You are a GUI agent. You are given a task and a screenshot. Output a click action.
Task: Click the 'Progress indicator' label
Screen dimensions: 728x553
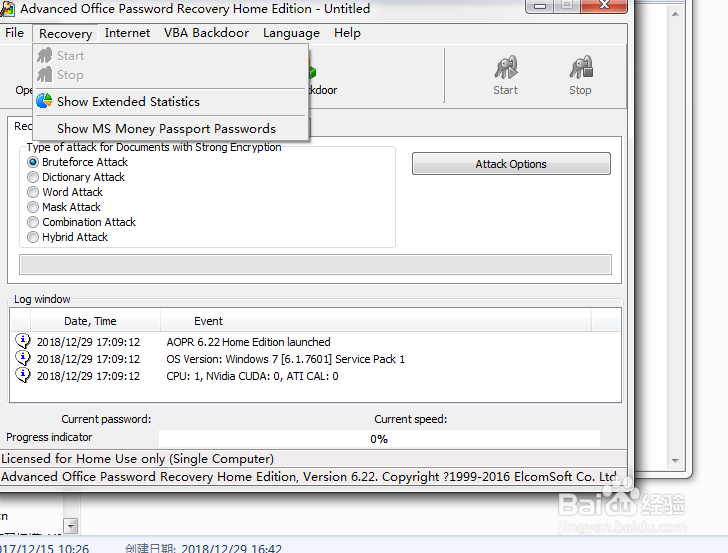tap(49, 437)
